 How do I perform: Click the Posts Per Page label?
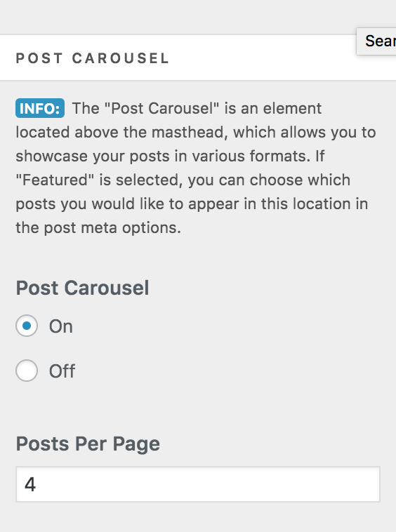tap(88, 444)
